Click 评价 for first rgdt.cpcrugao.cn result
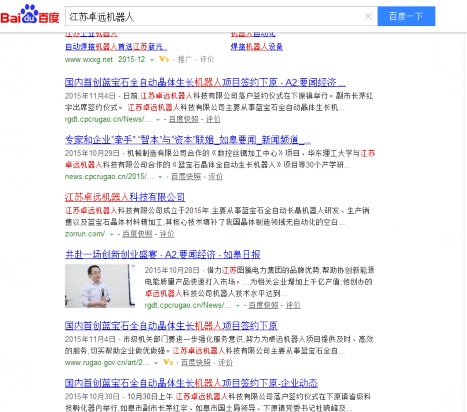Screen dimensions: 467x412 tap(213, 119)
